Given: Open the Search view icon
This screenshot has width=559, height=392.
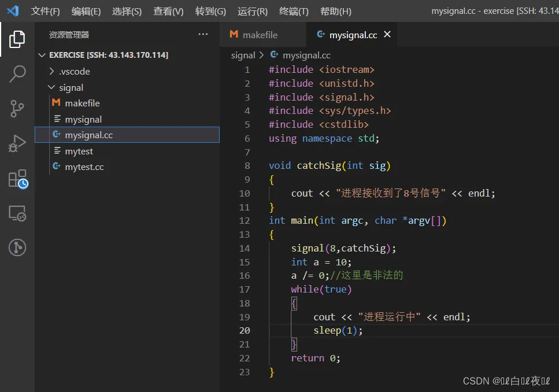Looking at the screenshot, I should point(17,74).
